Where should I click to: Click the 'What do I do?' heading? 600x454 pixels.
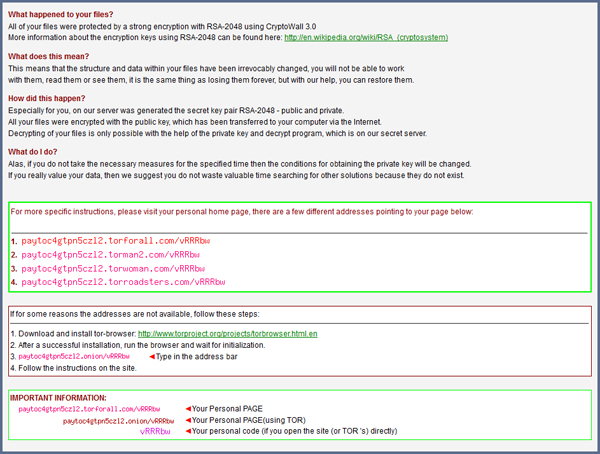coord(33,152)
